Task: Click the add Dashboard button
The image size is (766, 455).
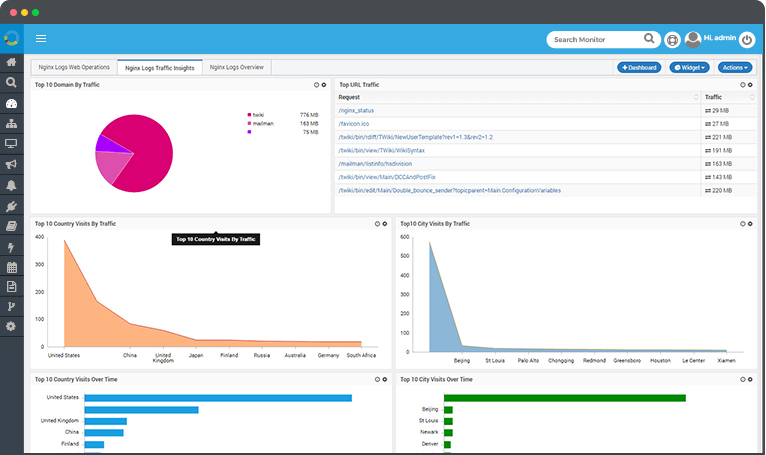Action: [x=639, y=67]
